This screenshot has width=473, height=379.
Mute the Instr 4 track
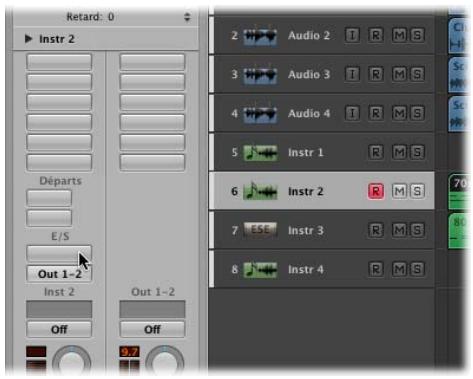399,269
